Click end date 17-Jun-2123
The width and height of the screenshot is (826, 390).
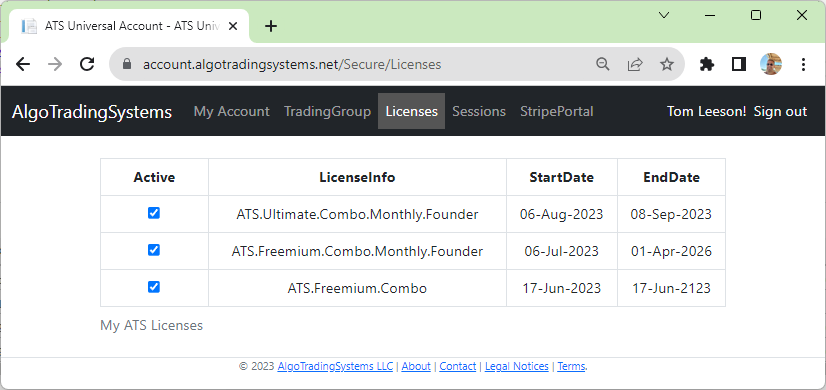(x=671, y=288)
